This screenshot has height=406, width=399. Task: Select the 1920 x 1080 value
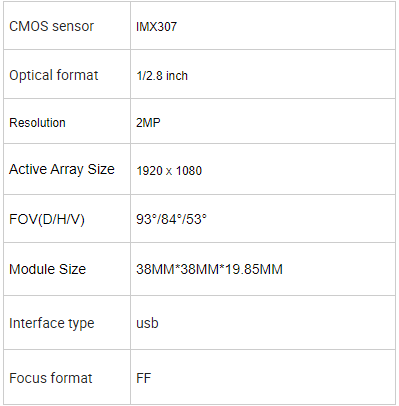169,171
